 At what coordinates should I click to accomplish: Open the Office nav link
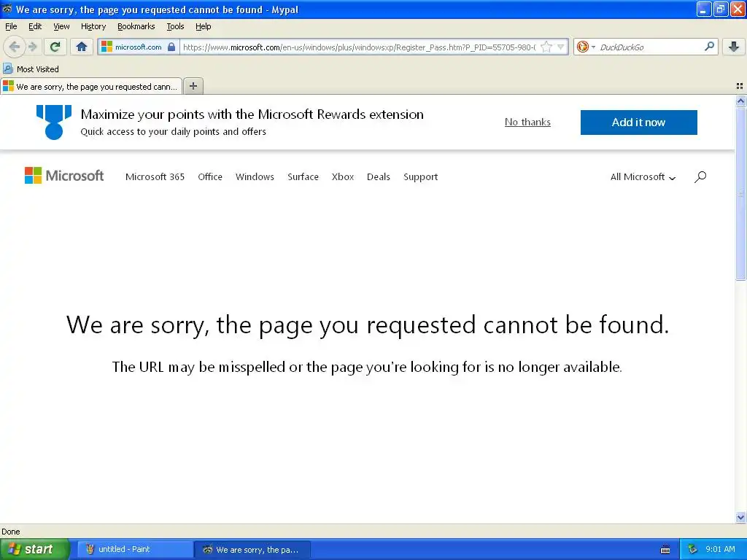(x=210, y=176)
